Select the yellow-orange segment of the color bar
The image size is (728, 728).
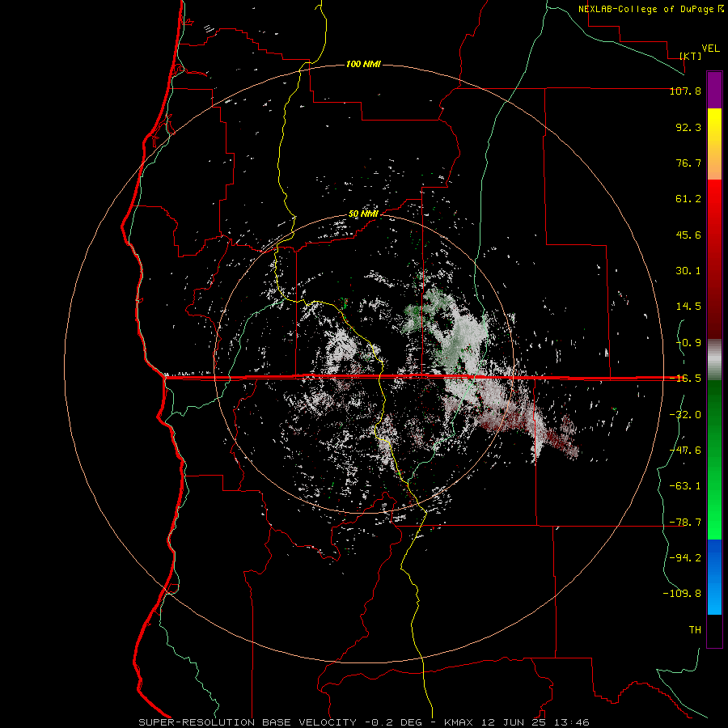click(x=714, y=144)
